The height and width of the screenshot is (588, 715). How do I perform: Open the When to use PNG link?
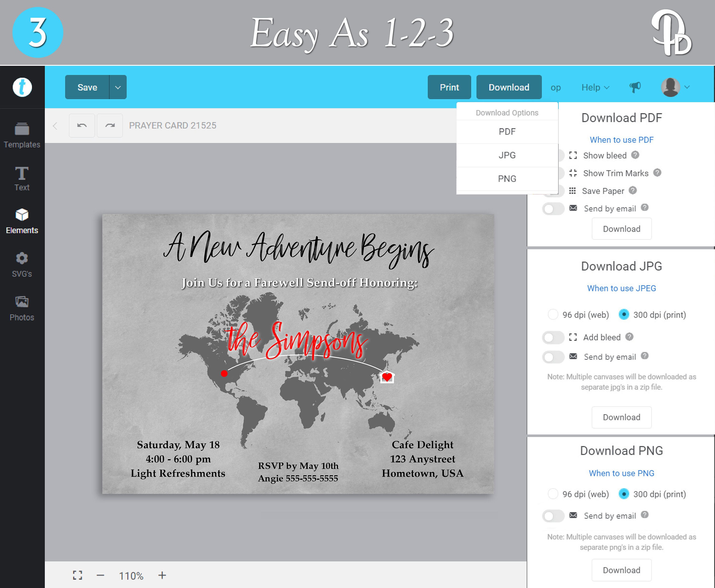pos(622,473)
